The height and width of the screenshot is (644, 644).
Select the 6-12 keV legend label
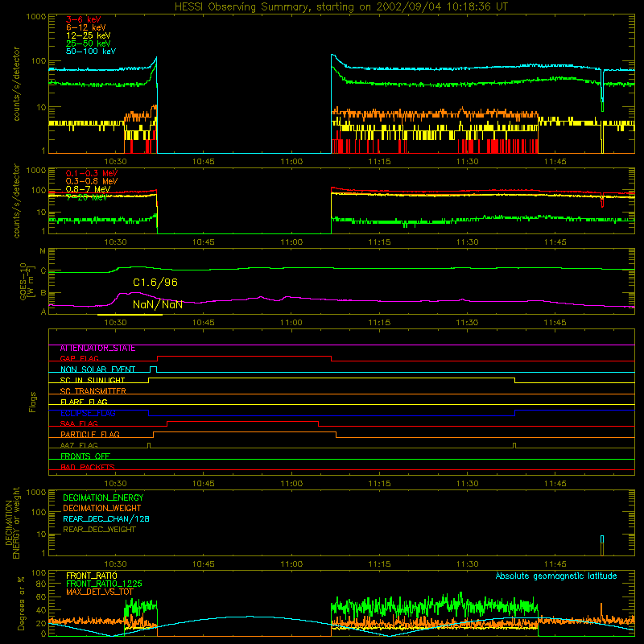pyautogui.click(x=86, y=27)
